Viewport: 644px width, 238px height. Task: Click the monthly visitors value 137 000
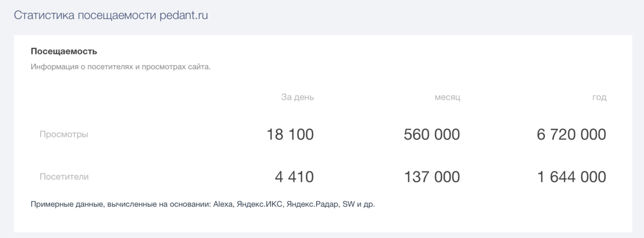(x=433, y=176)
